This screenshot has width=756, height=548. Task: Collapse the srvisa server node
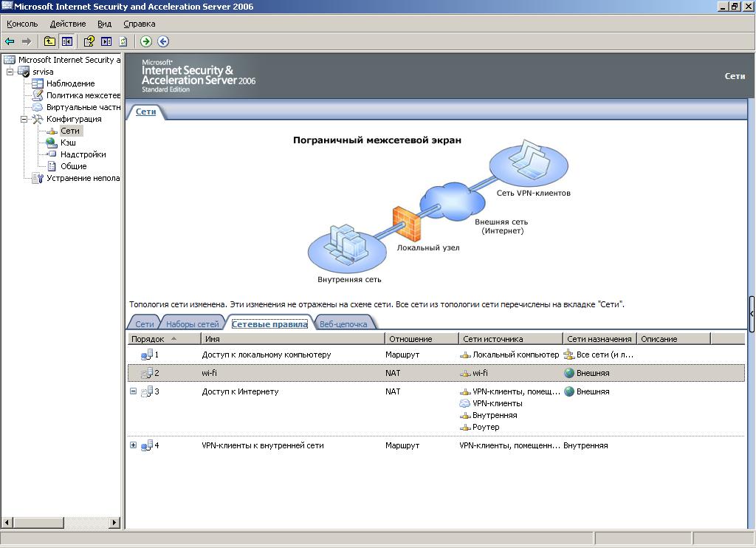10,72
